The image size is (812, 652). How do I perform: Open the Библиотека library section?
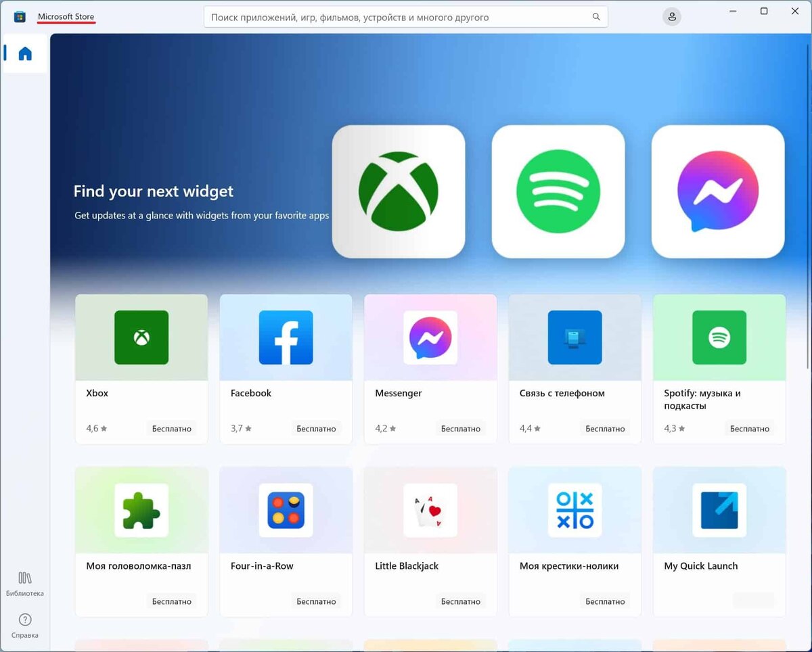(25, 584)
